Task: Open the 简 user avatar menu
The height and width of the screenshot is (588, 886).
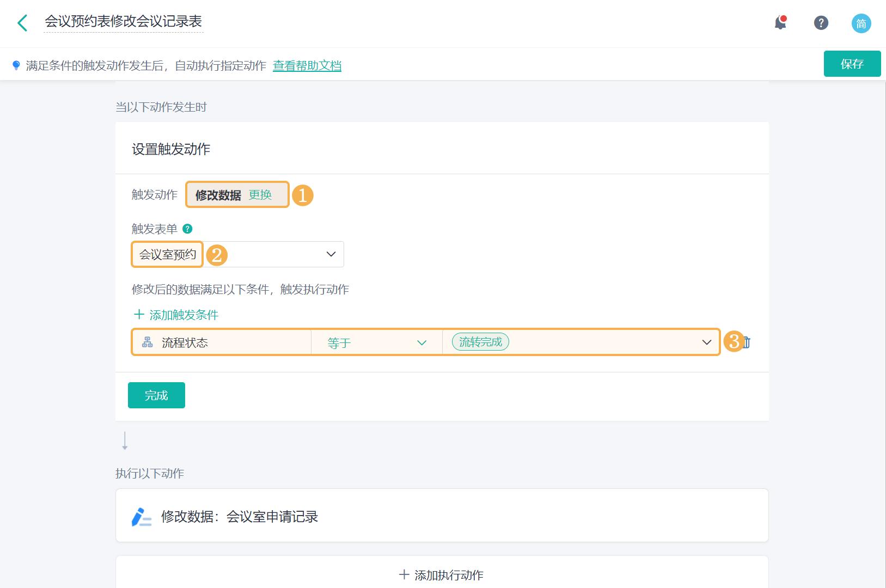Action: coord(861,23)
